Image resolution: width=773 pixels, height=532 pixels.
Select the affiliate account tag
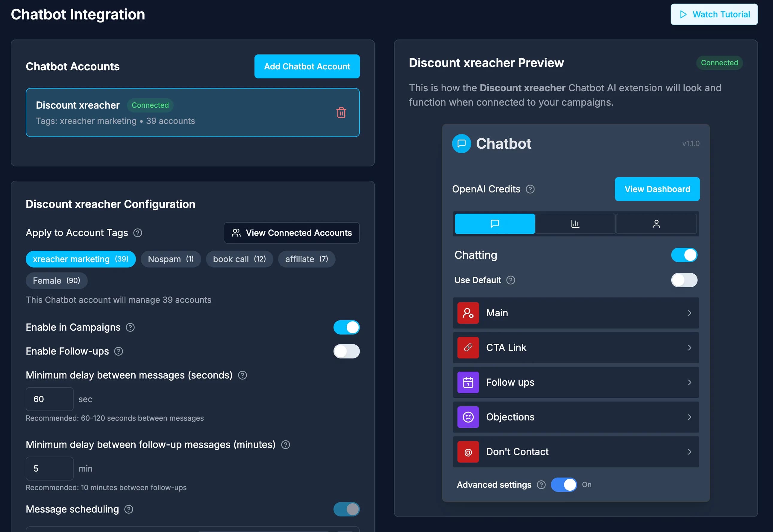pyautogui.click(x=306, y=259)
